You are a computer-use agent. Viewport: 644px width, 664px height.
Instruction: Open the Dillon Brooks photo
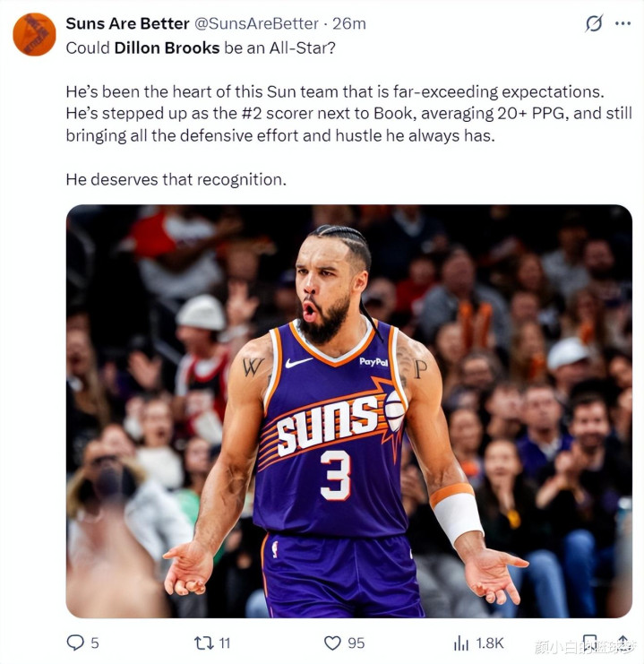[349, 410]
